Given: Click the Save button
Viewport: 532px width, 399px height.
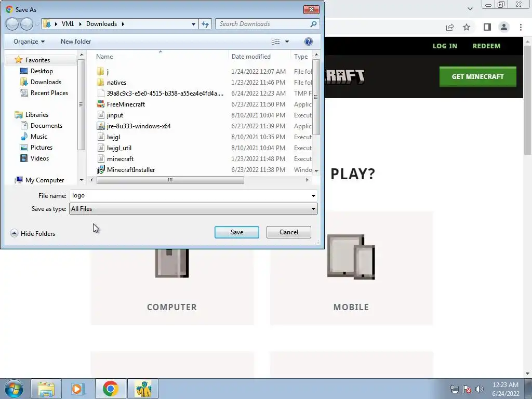Looking at the screenshot, I should 236,232.
